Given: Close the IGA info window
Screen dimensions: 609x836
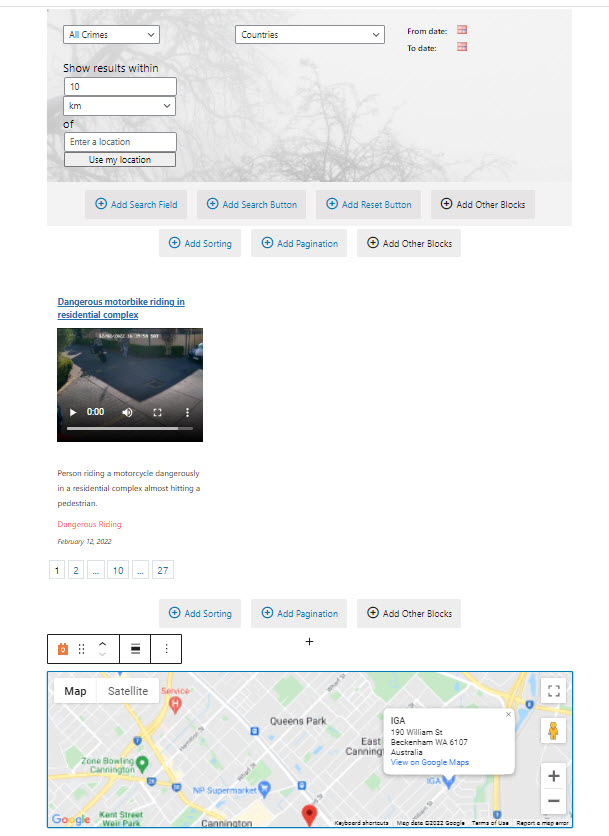Looking at the screenshot, I should pyautogui.click(x=508, y=714).
